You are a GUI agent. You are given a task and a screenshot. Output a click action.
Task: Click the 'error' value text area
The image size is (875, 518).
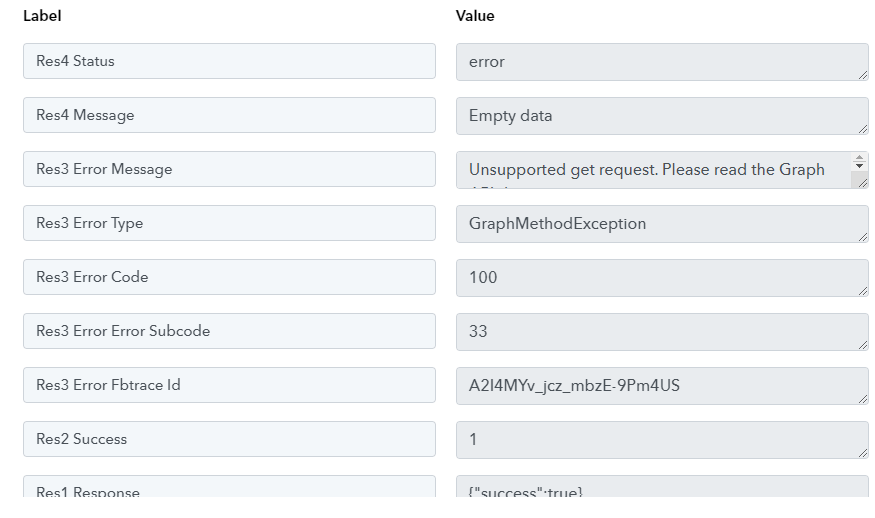662,62
